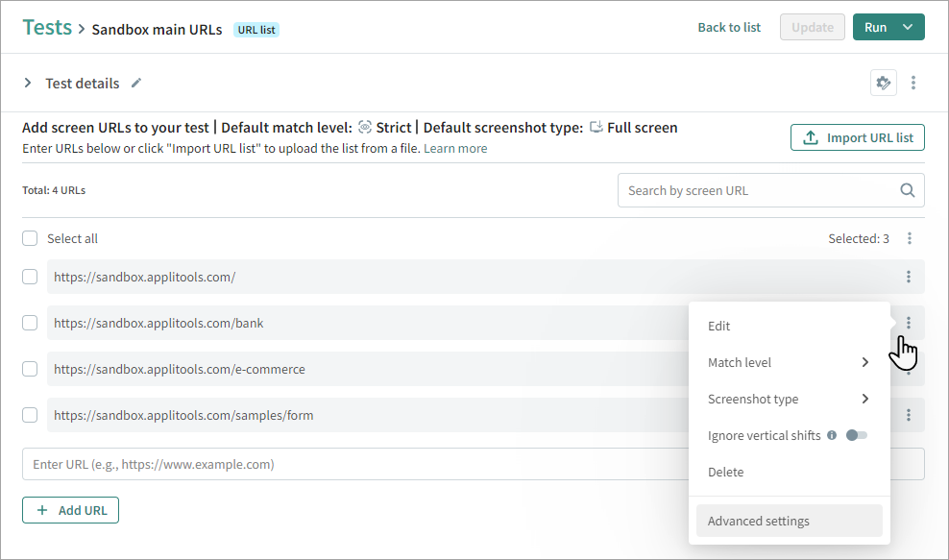Follow the Learn more link
This screenshot has height=560, width=949.
pyautogui.click(x=455, y=149)
